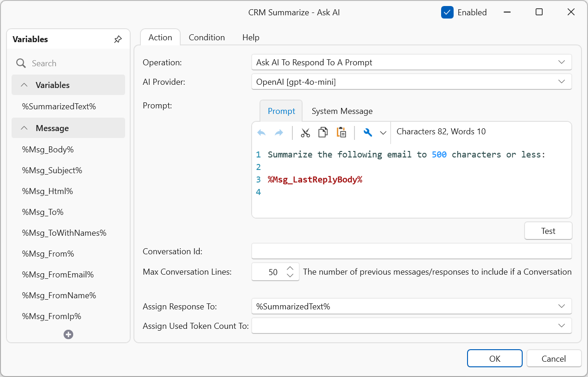Viewport: 588px width, 377px height.
Task: Toggle the Enabled checkbox
Action: tap(447, 13)
